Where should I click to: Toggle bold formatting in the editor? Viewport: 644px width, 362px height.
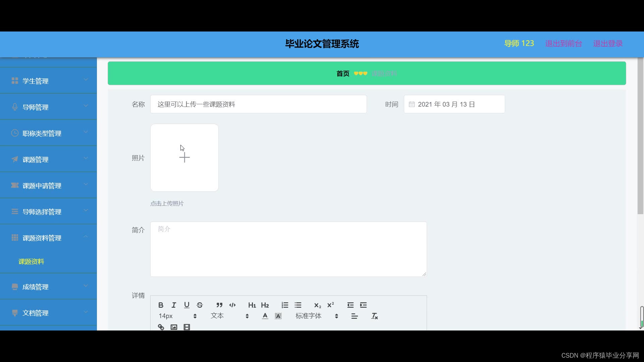click(x=161, y=305)
